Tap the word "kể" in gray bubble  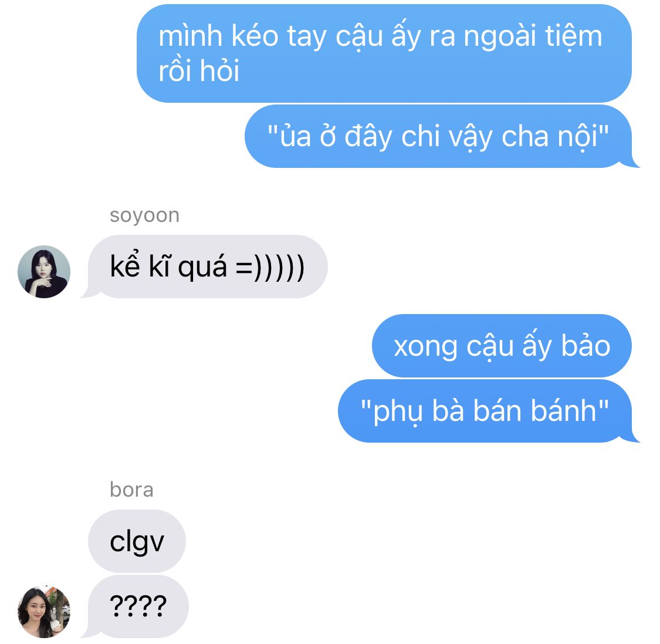[124, 265]
